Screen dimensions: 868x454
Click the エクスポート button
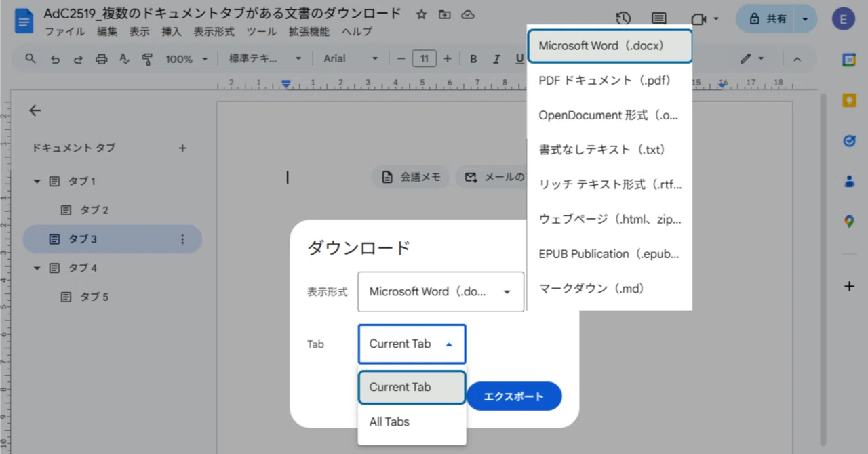pyautogui.click(x=514, y=396)
